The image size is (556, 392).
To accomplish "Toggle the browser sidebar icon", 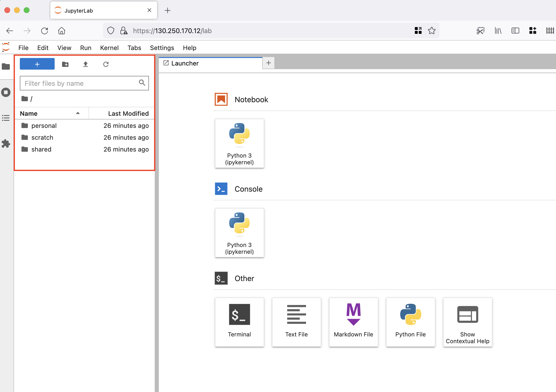I will (515, 30).
